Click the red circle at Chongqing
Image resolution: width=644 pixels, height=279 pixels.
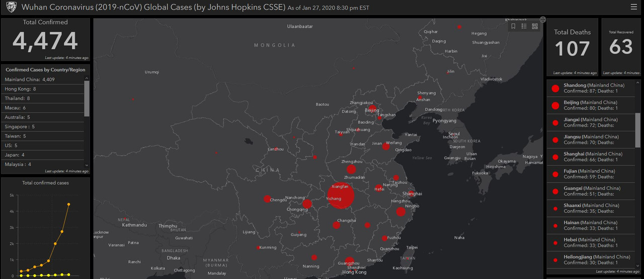click(x=307, y=204)
